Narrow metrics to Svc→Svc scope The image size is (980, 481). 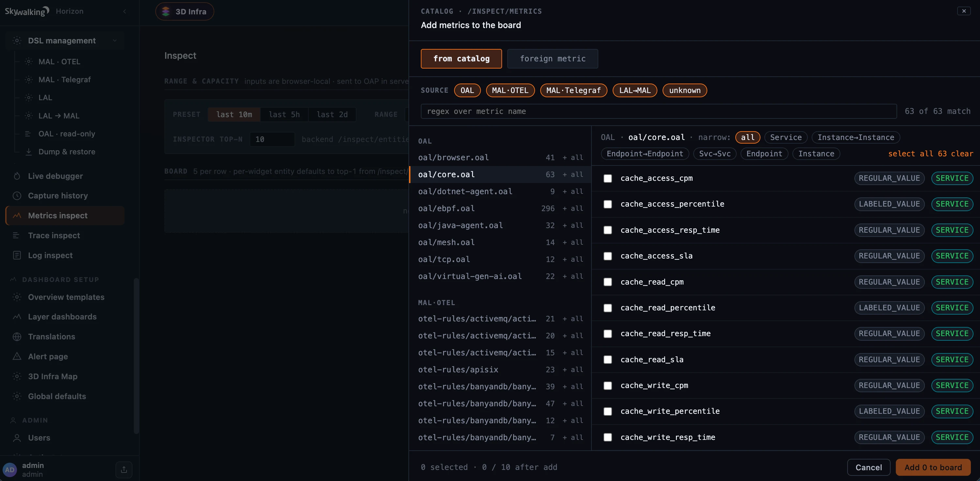point(714,153)
